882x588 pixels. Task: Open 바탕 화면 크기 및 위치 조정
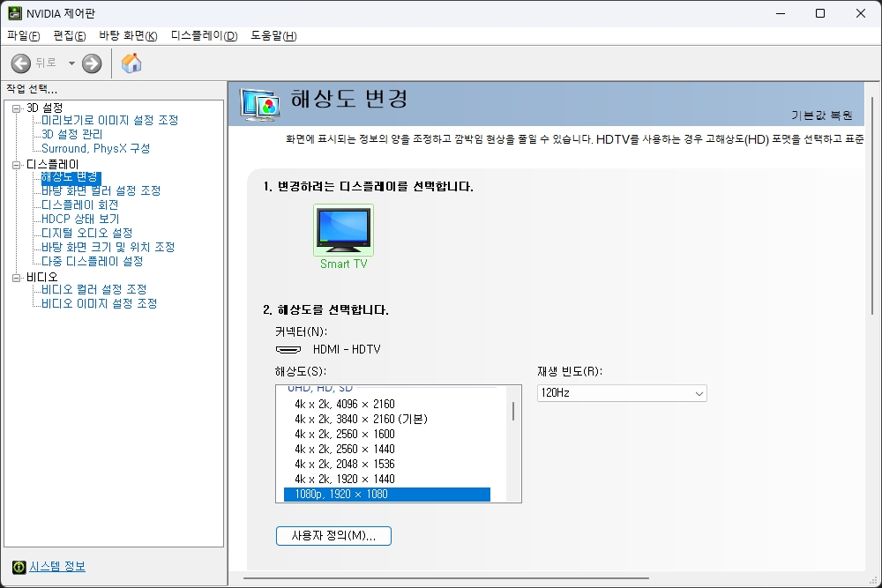coord(108,247)
